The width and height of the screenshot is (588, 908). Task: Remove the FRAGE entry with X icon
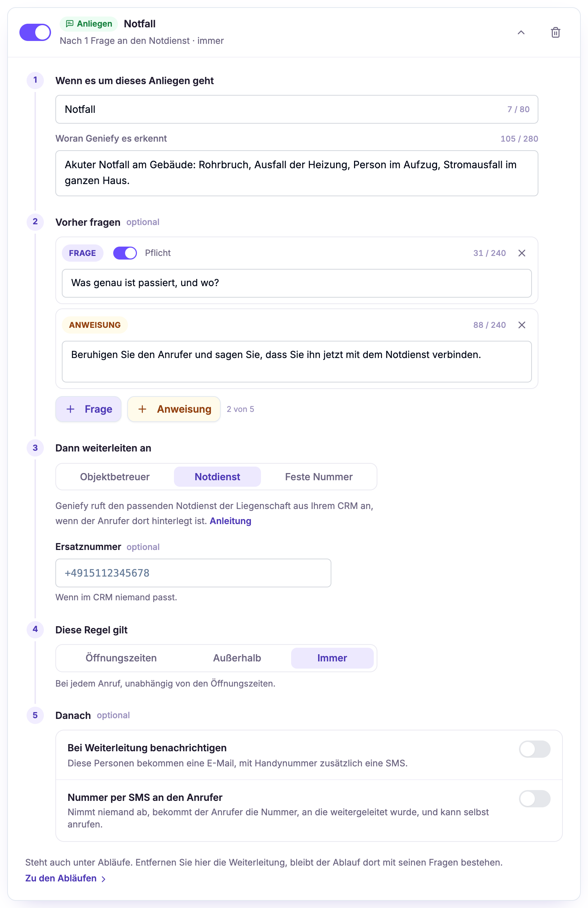(522, 253)
